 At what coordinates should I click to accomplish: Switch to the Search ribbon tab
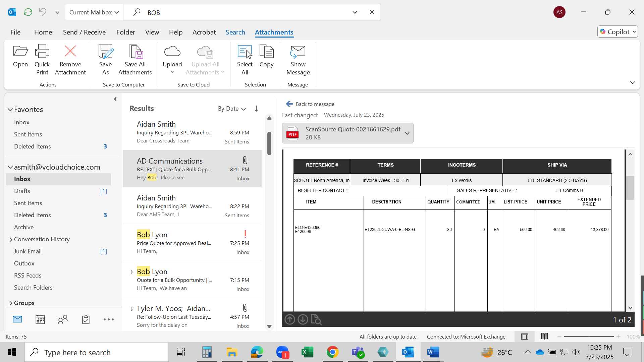pos(235,32)
